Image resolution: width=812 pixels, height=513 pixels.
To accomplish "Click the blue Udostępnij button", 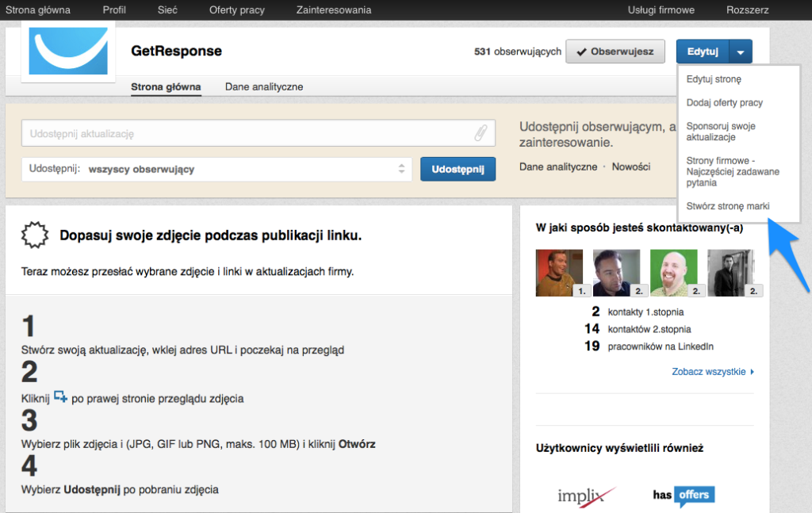I will point(458,169).
